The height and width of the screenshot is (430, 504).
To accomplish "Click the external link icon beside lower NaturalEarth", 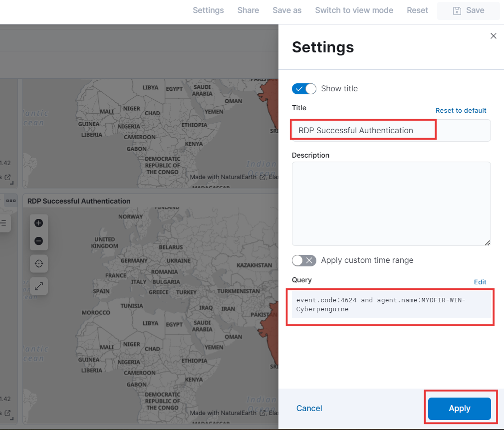I will point(262,413).
